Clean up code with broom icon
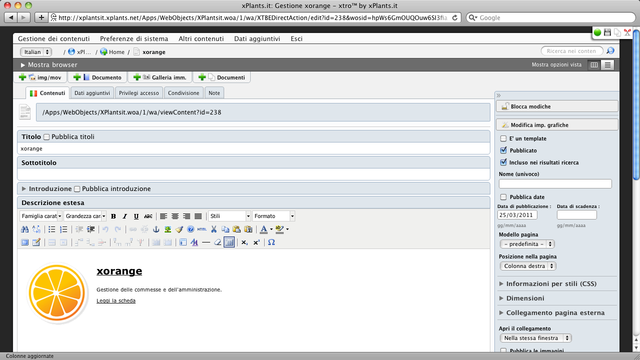Screen dimensions: 640x360 pyautogui.click(x=179, y=229)
